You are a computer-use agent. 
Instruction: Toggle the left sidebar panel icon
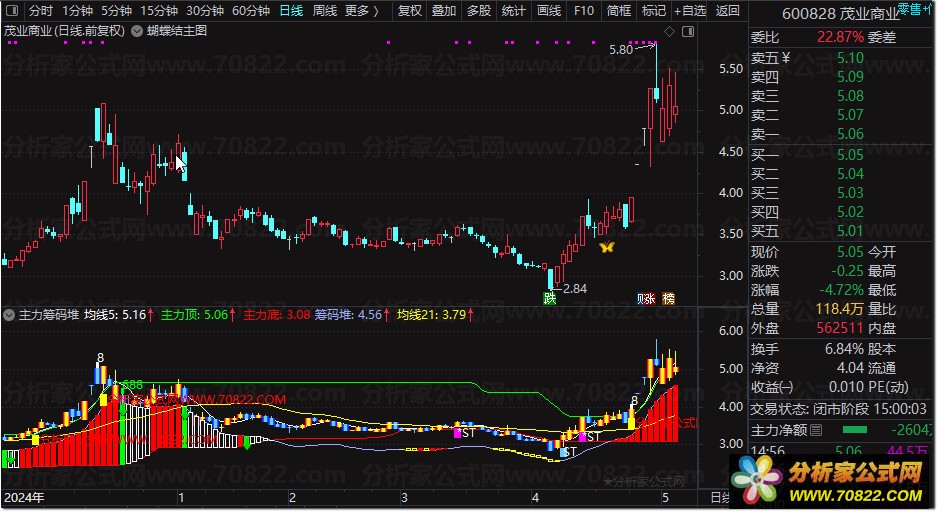pyautogui.click(x=11, y=11)
